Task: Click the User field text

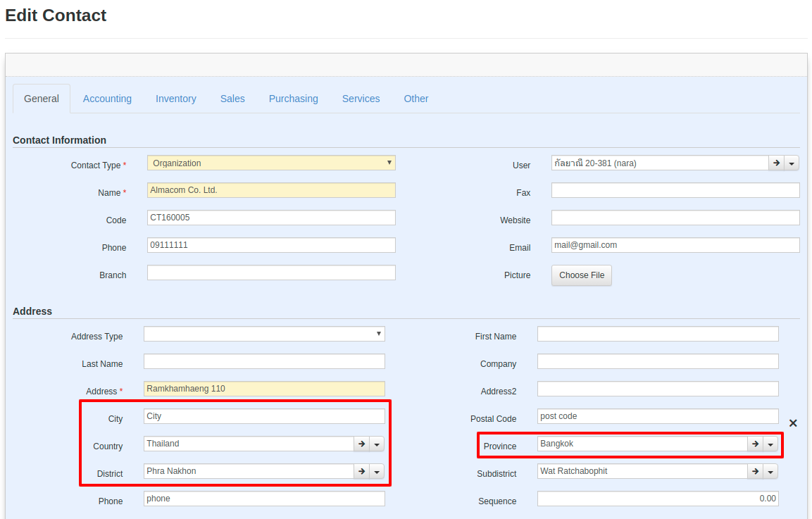Action: point(661,163)
